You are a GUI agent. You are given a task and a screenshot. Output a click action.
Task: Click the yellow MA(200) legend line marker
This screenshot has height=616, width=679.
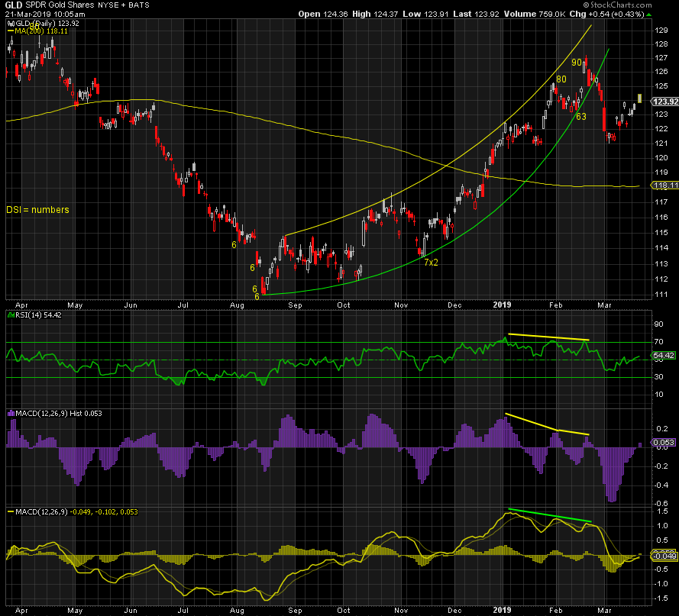(11, 32)
